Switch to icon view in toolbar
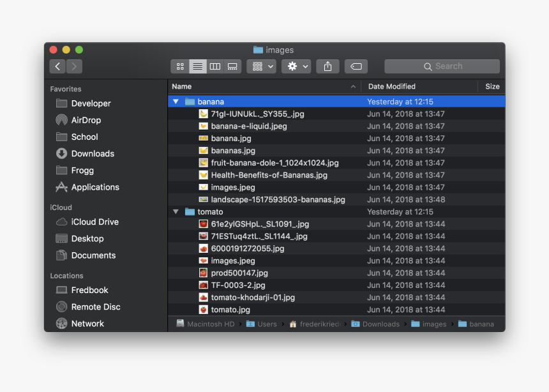The height and width of the screenshot is (392, 549). pos(180,66)
